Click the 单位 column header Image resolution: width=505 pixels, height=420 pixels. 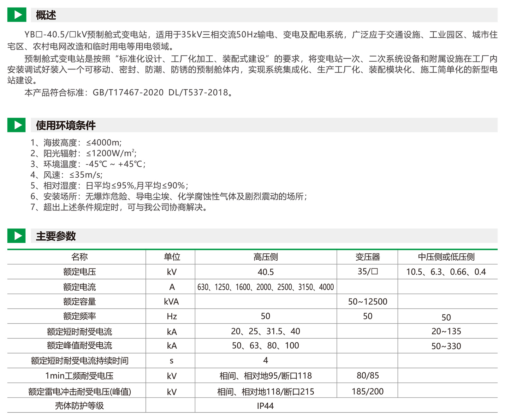(172, 257)
